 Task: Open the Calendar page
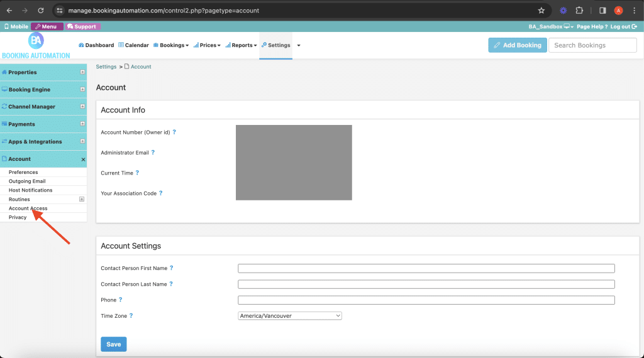(x=133, y=45)
